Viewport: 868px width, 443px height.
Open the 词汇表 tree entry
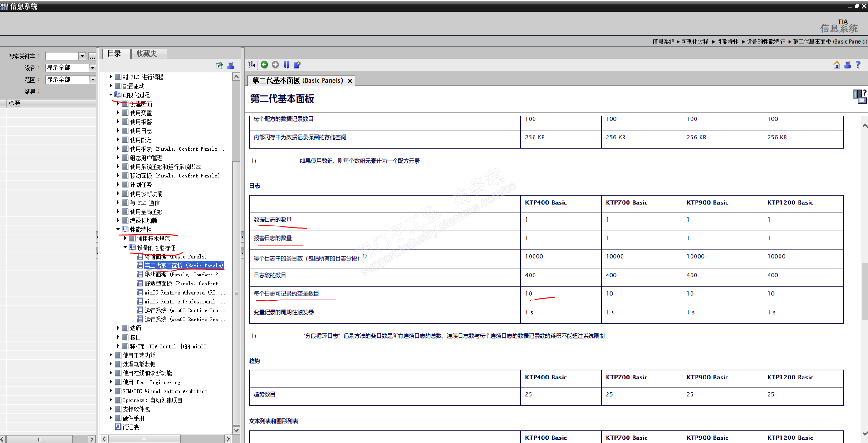click(x=131, y=427)
